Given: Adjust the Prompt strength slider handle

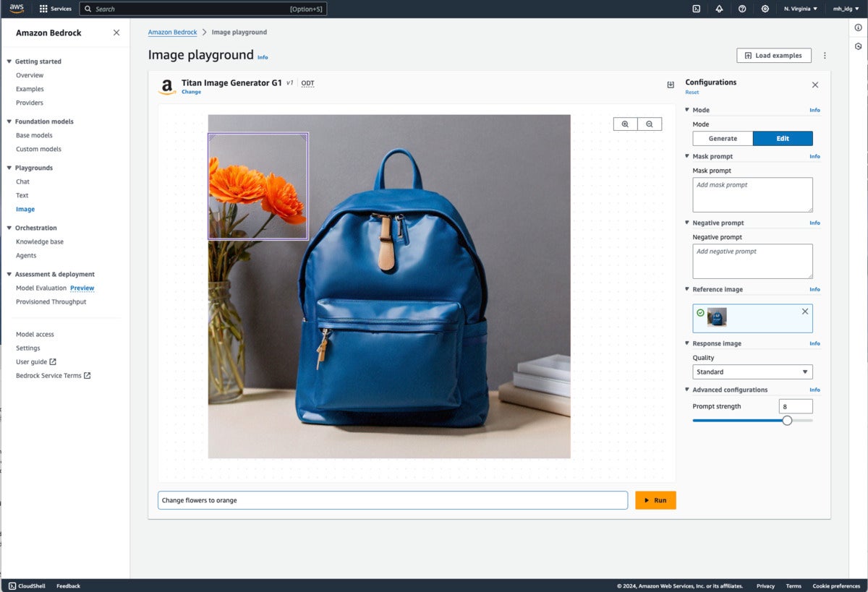Looking at the screenshot, I should [787, 420].
